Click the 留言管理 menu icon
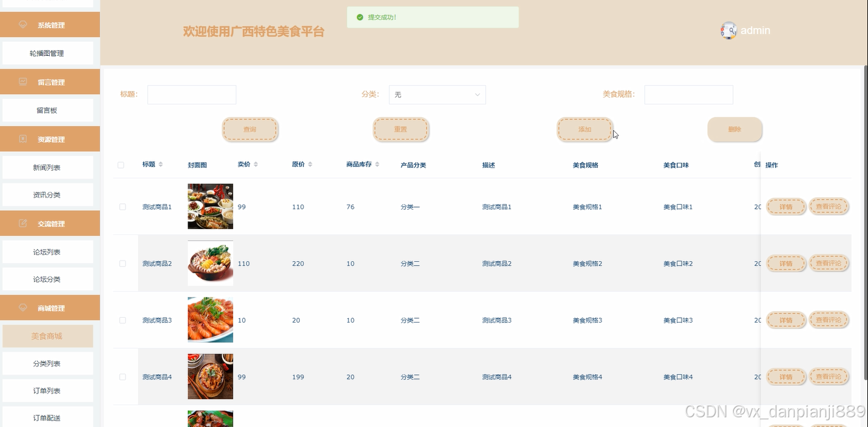The height and width of the screenshot is (427, 868). tap(24, 82)
